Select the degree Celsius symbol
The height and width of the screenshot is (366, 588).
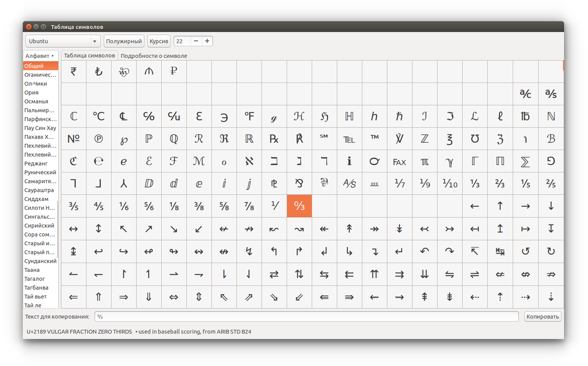pos(98,116)
